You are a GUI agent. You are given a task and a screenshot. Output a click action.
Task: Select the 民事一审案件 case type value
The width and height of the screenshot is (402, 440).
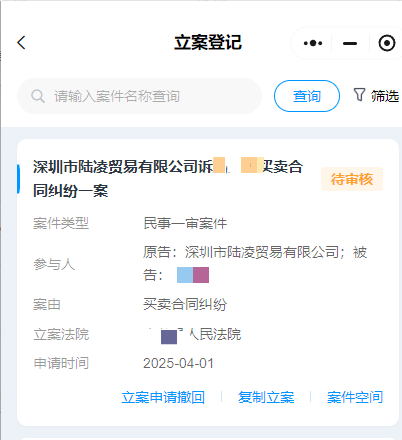click(185, 223)
